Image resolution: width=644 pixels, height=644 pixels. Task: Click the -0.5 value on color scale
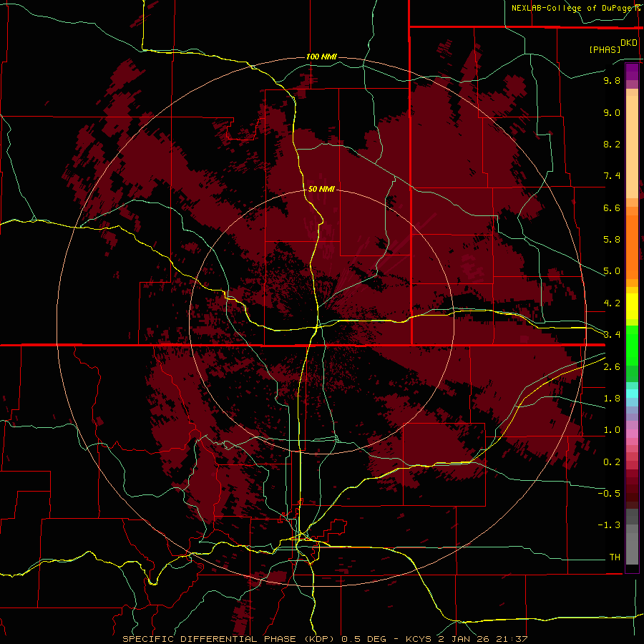click(x=609, y=493)
